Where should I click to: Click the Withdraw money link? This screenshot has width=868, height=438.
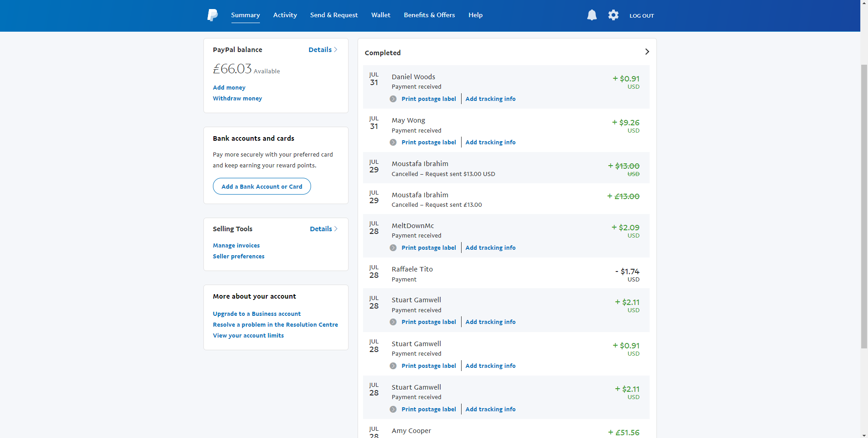click(237, 99)
